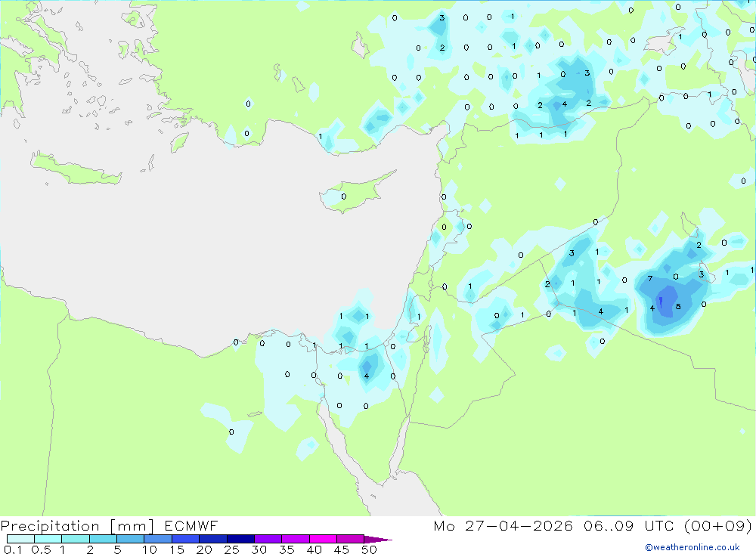The height and width of the screenshot is (554, 756).
Task: Click the 45–50 mm legend swatch
Action: 351,539
